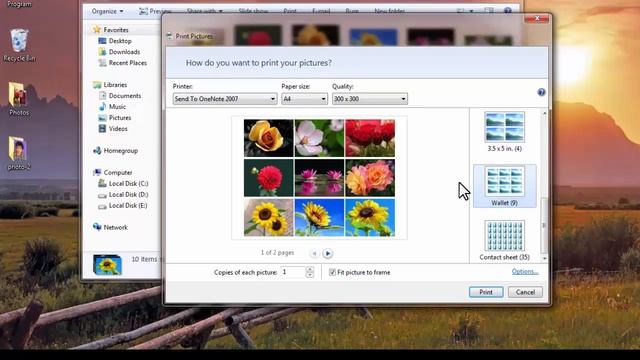Open the Paper size dropdown
Screen dimensions: 640x360
pyautogui.click(x=304, y=99)
